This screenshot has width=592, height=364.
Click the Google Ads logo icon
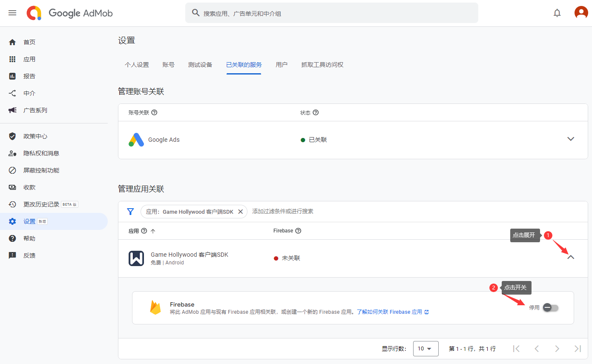coord(136,140)
